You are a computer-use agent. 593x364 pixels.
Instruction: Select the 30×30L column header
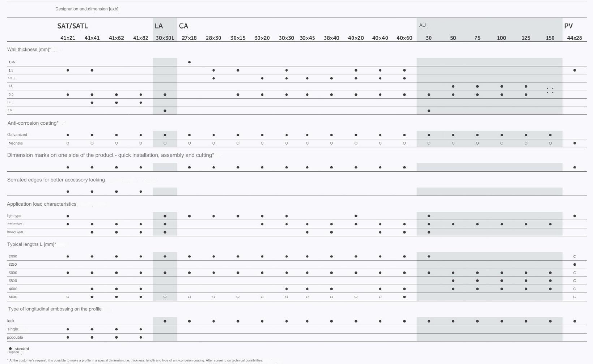(x=165, y=38)
